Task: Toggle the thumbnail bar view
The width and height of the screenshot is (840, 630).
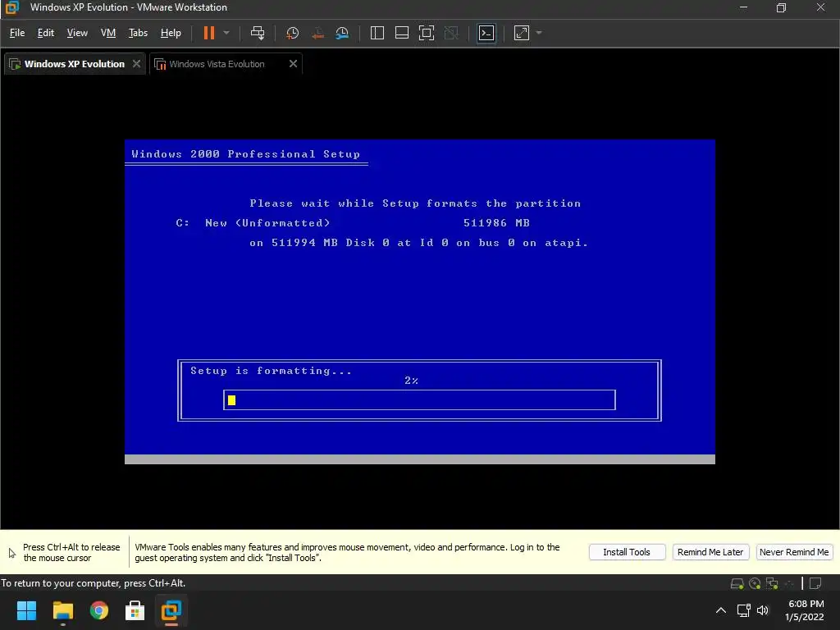Action: 402,33
